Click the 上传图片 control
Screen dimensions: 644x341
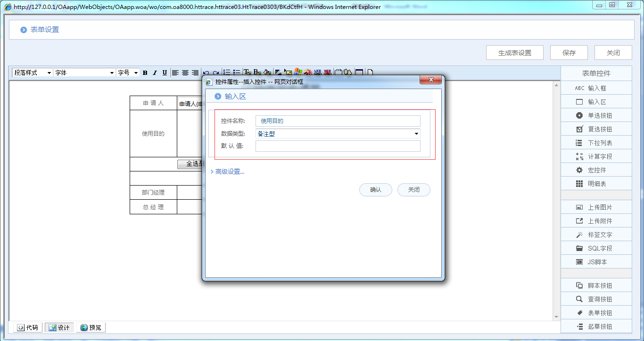pos(596,207)
